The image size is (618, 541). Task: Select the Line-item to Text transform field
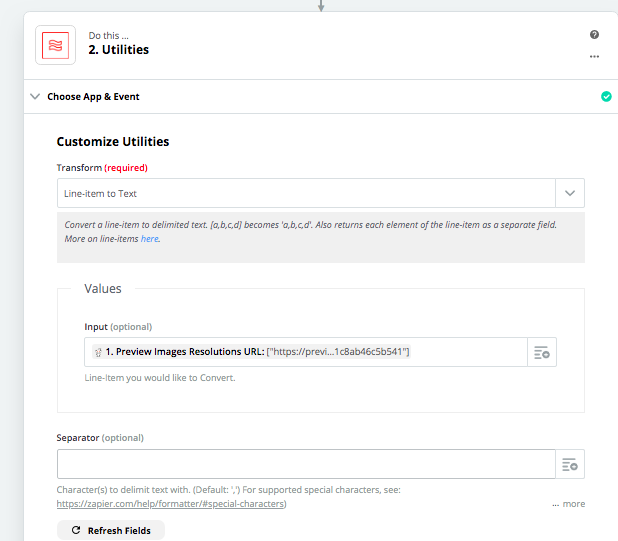(x=306, y=193)
